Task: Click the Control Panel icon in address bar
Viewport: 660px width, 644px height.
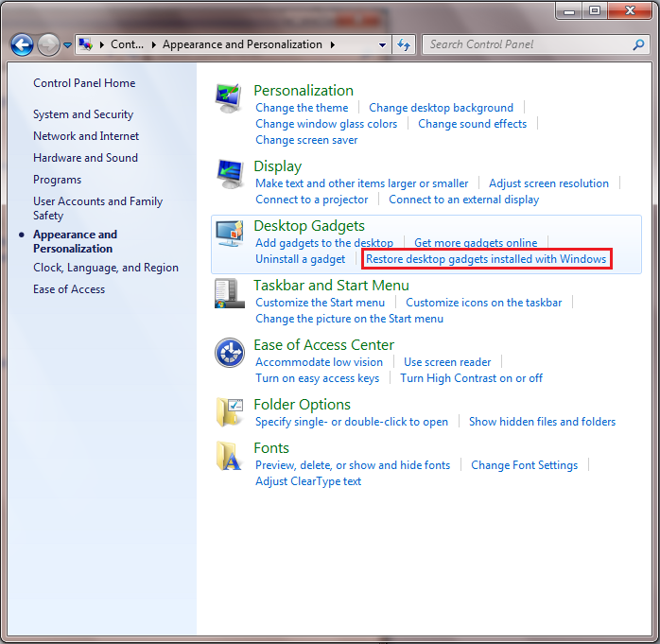Action: click(x=86, y=44)
